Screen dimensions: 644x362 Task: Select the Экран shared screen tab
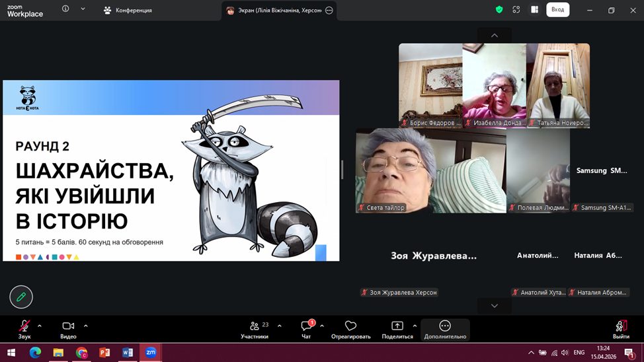coord(274,11)
